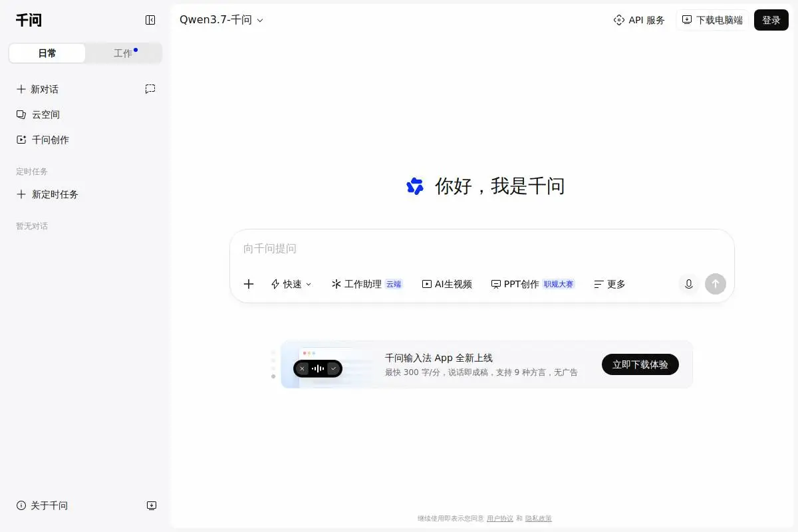Click the input method banner thumbnail
This screenshot has height=532, width=798.
[x=327, y=364]
